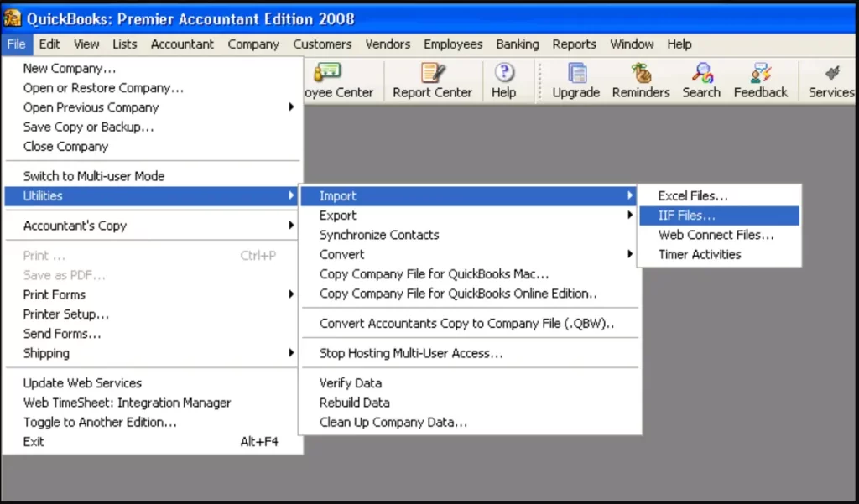Expand the Shipping submenu
This screenshot has width=859, height=504.
click(x=46, y=353)
